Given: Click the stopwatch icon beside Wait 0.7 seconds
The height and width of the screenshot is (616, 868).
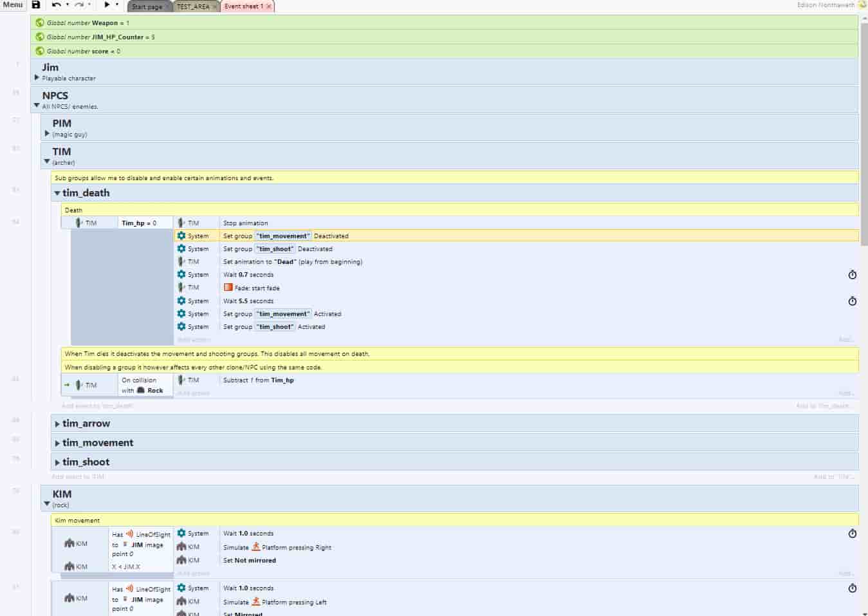Looking at the screenshot, I should click(852, 275).
